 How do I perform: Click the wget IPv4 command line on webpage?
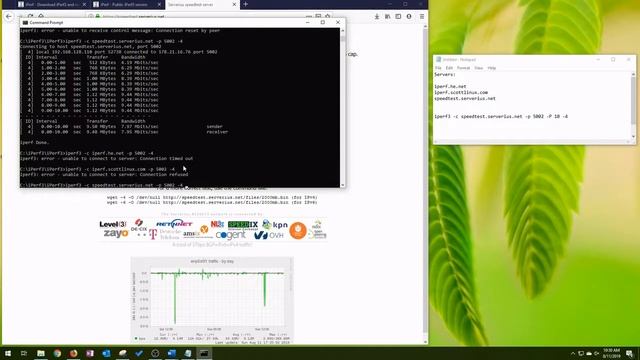[212, 197]
